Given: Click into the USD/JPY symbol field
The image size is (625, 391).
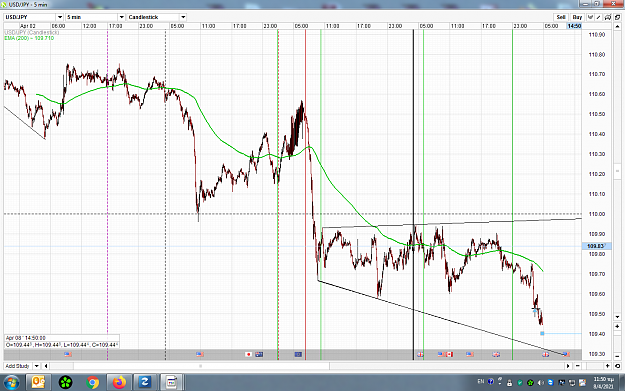Looking at the screenshot, I should (30, 17).
